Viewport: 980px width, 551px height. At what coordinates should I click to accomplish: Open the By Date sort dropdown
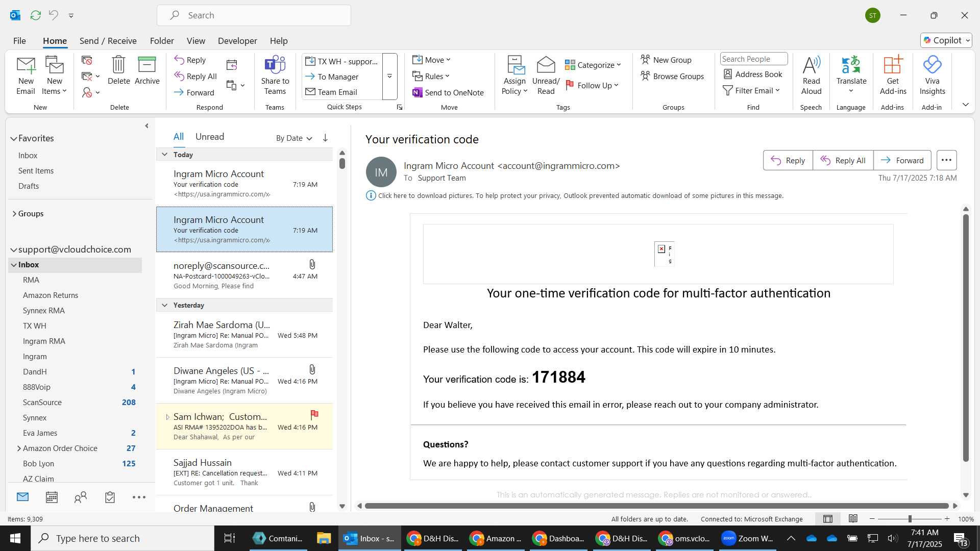pyautogui.click(x=294, y=138)
